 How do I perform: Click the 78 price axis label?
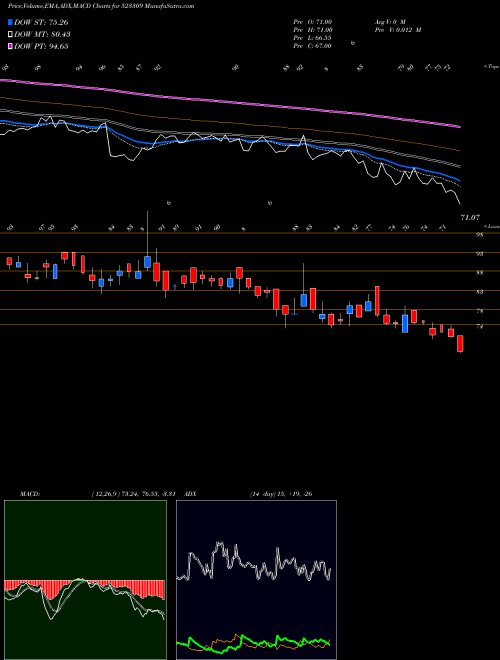point(479,311)
